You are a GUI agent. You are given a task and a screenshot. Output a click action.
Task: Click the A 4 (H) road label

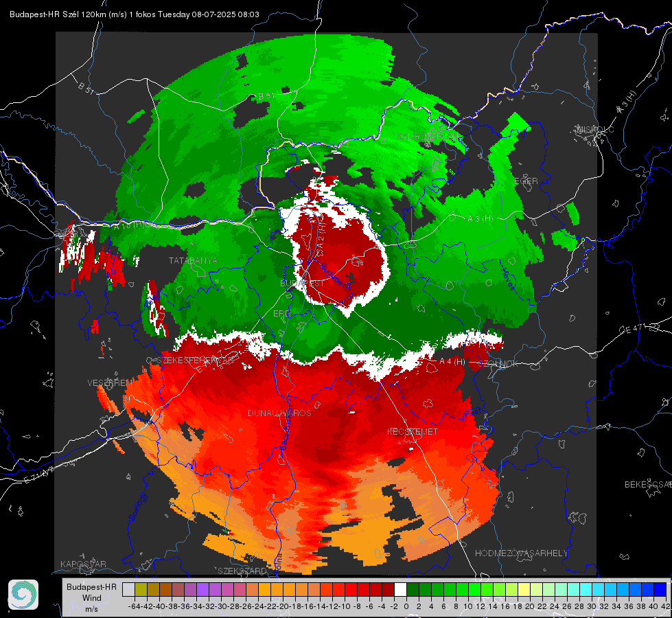tap(452, 362)
